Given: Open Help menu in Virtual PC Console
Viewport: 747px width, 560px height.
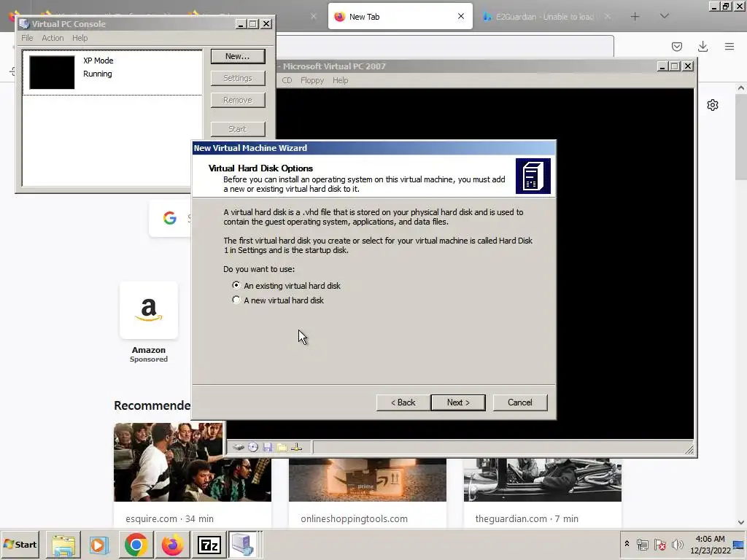Looking at the screenshot, I should [80, 38].
